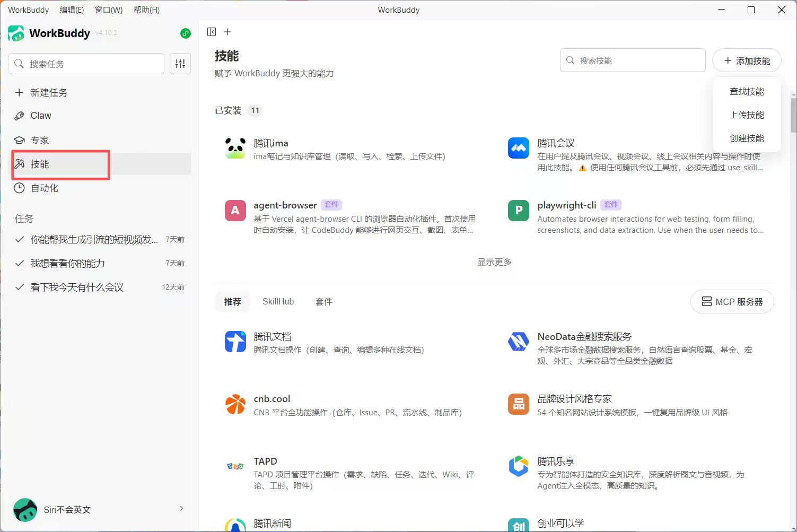Click the WorkBuddy logo icon in sidebar
The width and height of the screenshot is (797, 532).
point(16,33)
